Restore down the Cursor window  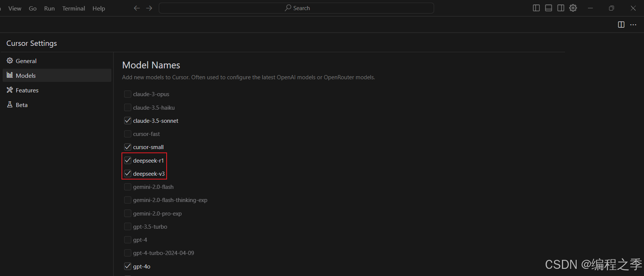[612, 8]
